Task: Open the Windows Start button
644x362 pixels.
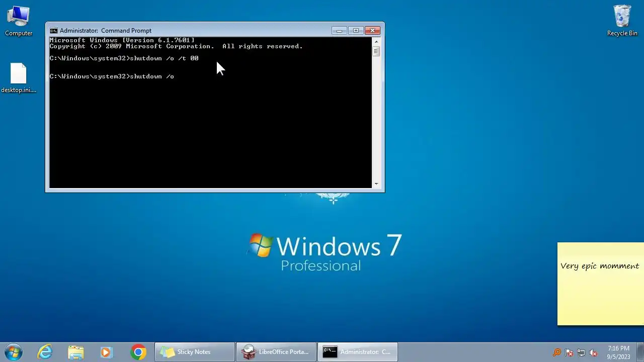Action: pos(13,352)
